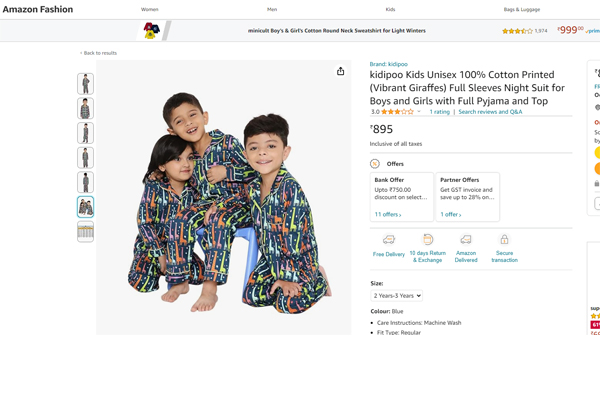Go back to results
This screenshot has height=400, width=600.
(99, 53)
